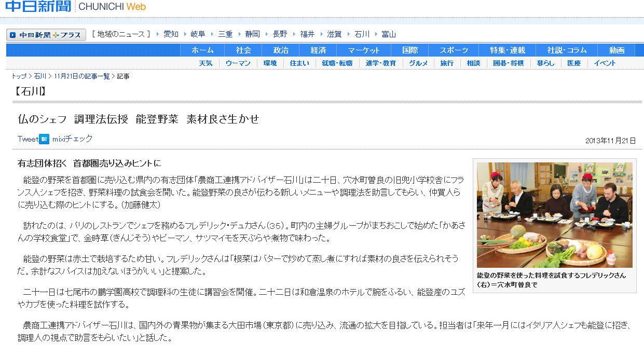Click the mixiチェック share link
The width and height of the screenshot is (644, 356).
pyautogui.click(x=73, y=139)
